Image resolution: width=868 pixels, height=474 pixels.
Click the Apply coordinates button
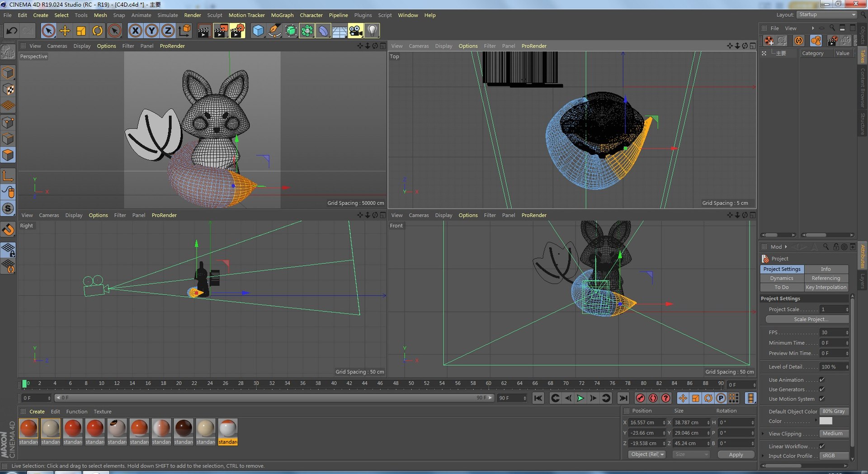pos(736,455)
